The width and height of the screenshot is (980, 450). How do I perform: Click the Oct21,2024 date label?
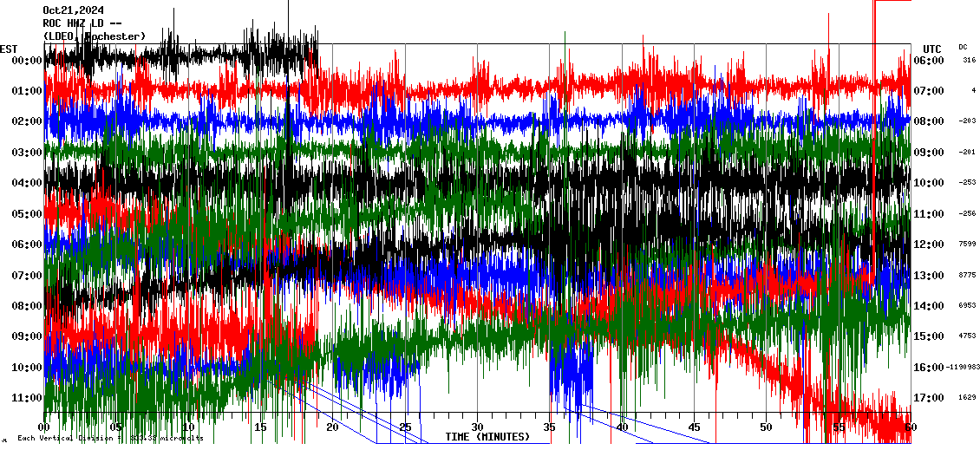coord(73,10)
